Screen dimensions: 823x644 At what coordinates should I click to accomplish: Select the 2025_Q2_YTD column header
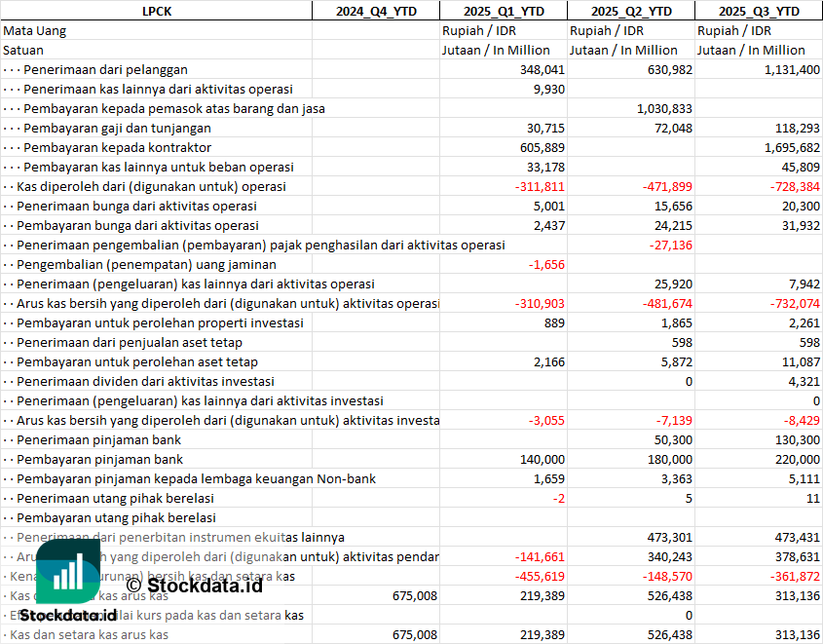[x=631, y=11]
